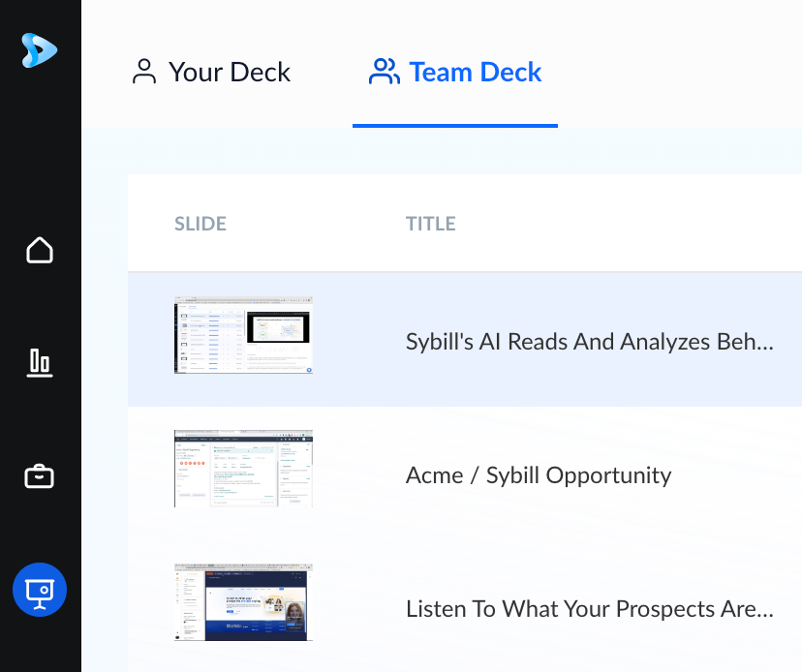Select title Listen To What Your Prospects Are...
802x672 pixels.
tap(590, 609)
